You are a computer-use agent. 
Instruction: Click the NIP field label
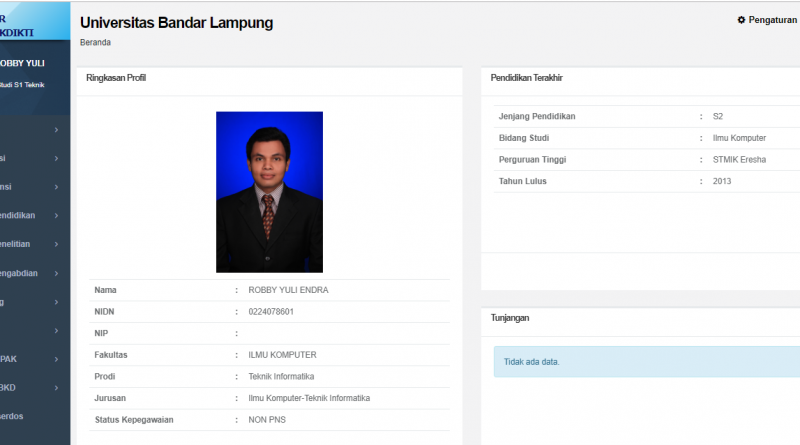101,333
